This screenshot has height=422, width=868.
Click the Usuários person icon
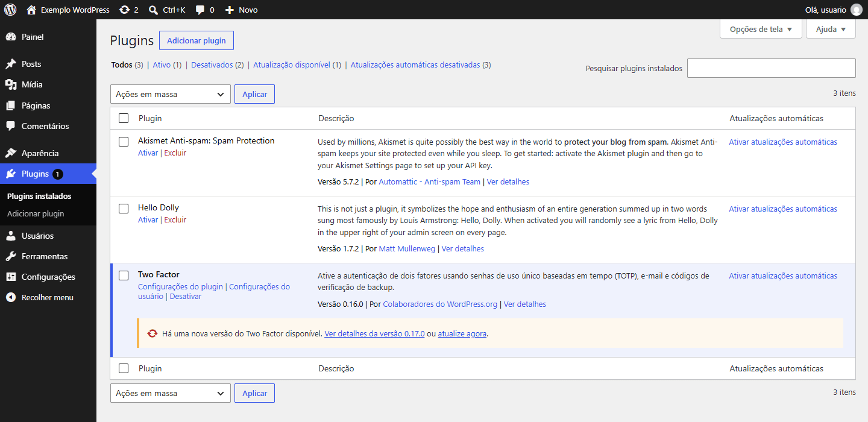(11, 236)
